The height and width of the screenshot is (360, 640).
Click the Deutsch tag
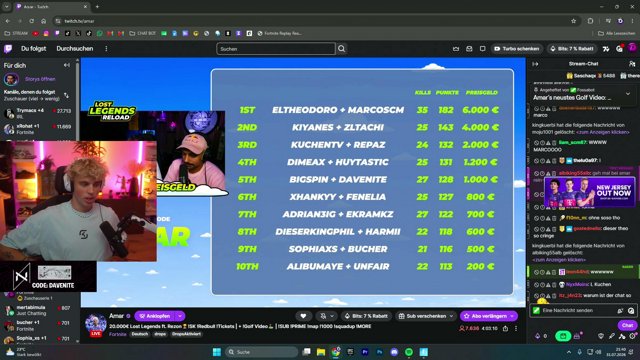(x=140, y=334)
